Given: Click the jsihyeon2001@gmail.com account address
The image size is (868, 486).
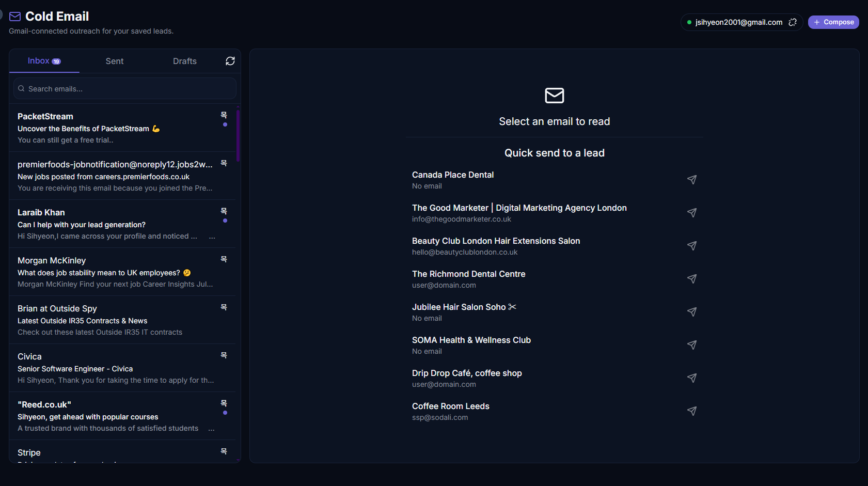Looking at the screenshot, I should point(739,22).
